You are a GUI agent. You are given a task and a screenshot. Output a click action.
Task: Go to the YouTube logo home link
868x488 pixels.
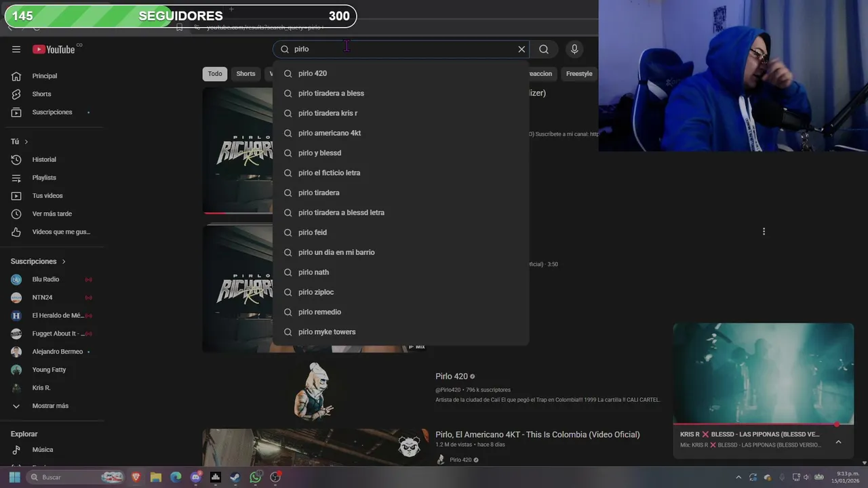pyautogui.click(x=54, y=49)
